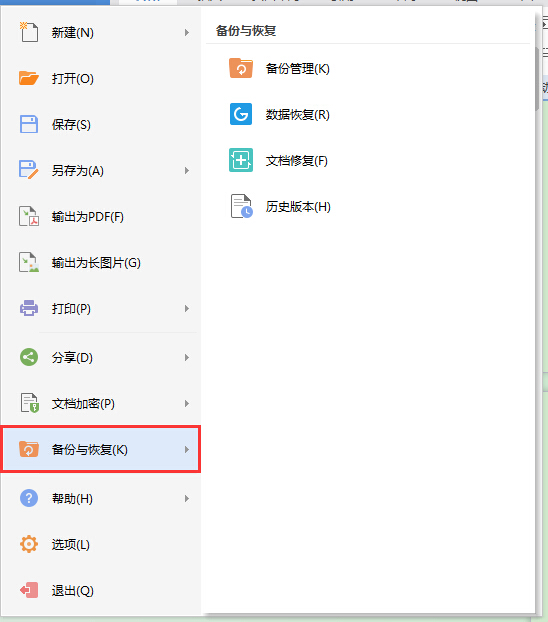Click the history version clock icon

241,206
